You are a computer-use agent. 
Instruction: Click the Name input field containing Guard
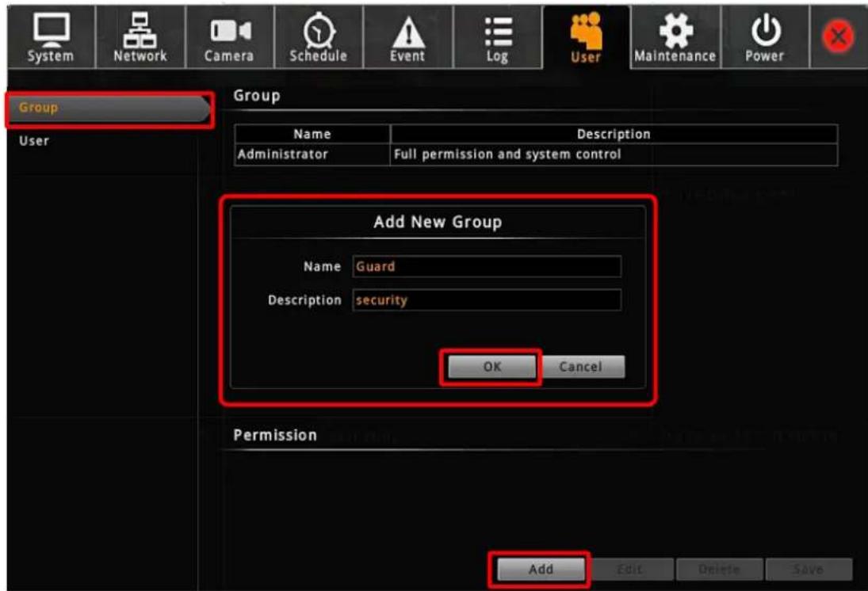[487, 266]
